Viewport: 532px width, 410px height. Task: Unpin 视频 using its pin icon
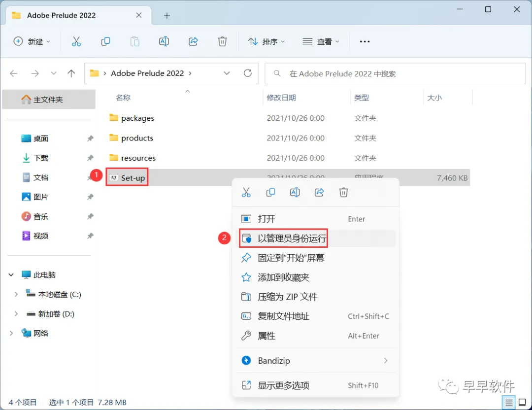[x=90, y=236]
